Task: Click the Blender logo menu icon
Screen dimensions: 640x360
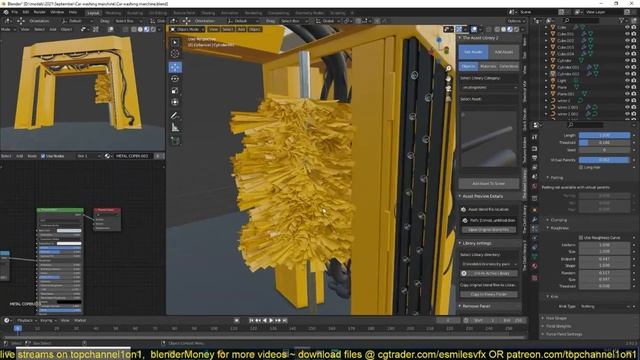Action: pyautogui.click(x=6, y=12)
